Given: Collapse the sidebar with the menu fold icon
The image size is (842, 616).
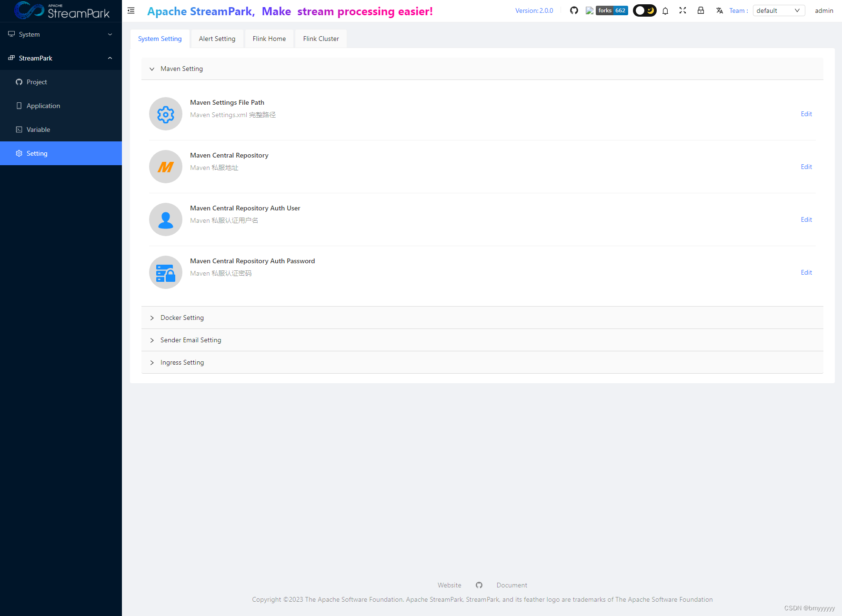Looking at the screenshot, I should 131,10.
